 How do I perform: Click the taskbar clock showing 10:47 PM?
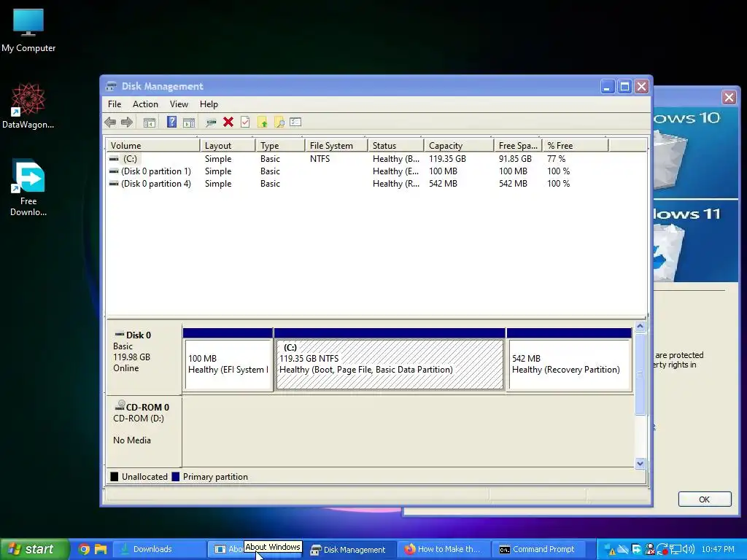point(718,549)
